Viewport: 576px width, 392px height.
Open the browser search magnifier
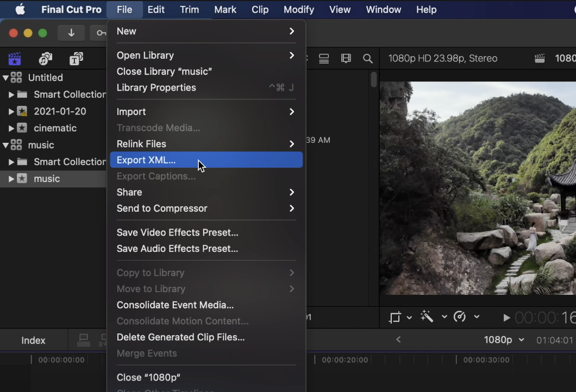pyautogui.click(x=367, y=59)
